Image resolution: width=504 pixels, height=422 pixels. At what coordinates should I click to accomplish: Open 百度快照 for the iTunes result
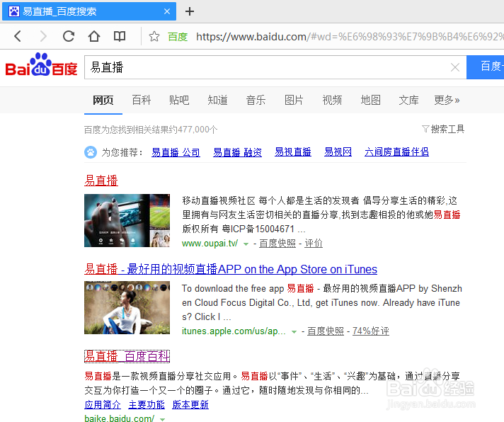tap(326, 331)
